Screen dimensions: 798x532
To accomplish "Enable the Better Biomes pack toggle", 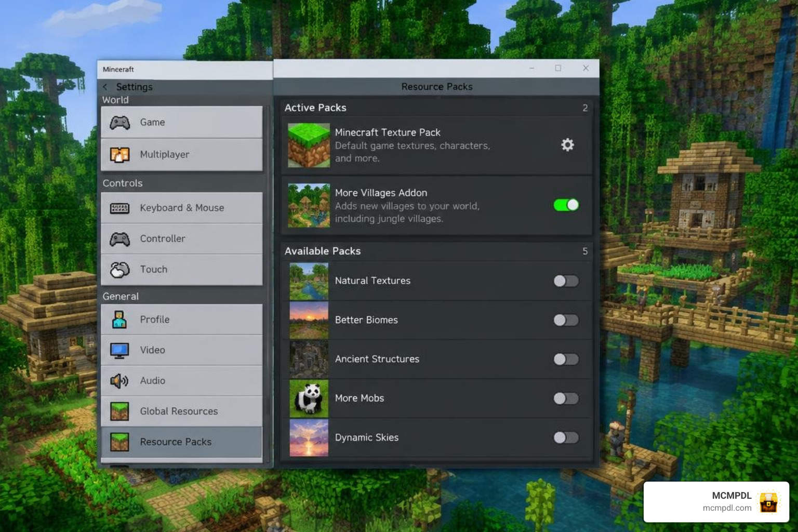I will click(566, 320).
